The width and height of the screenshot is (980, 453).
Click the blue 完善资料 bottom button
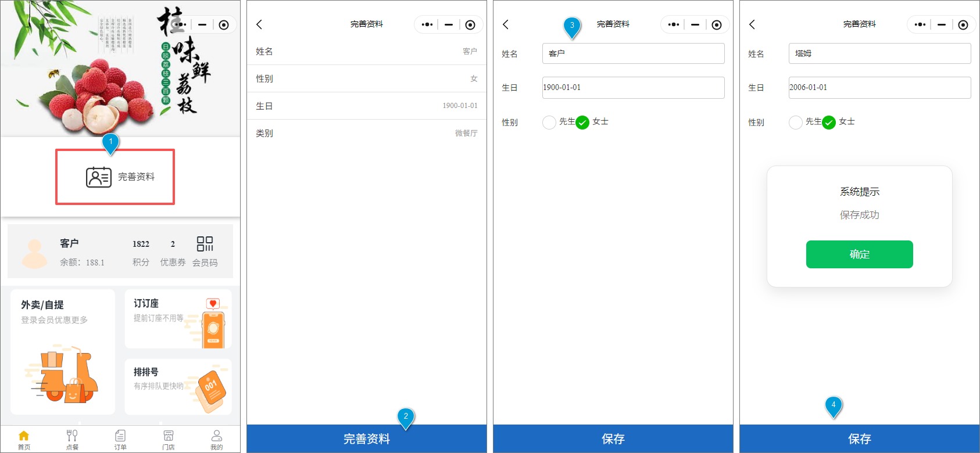(x=367, y=438)
